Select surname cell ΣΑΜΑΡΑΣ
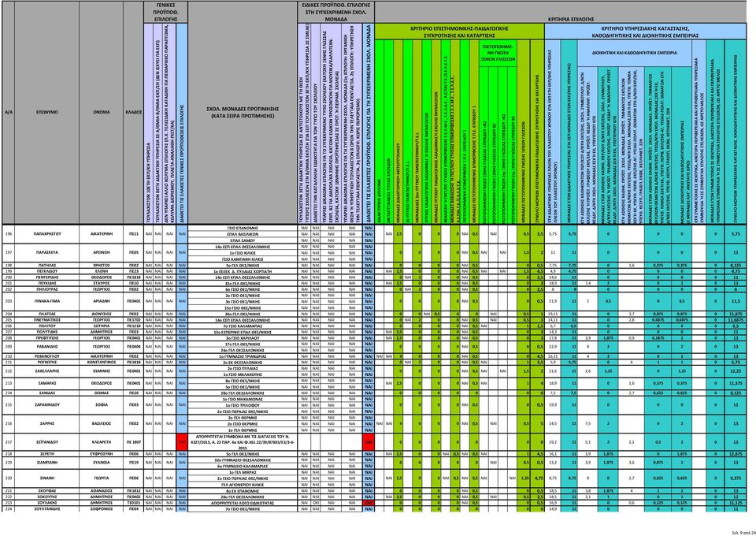This screenshot has height=536, width=756. [x=46, y=383]
